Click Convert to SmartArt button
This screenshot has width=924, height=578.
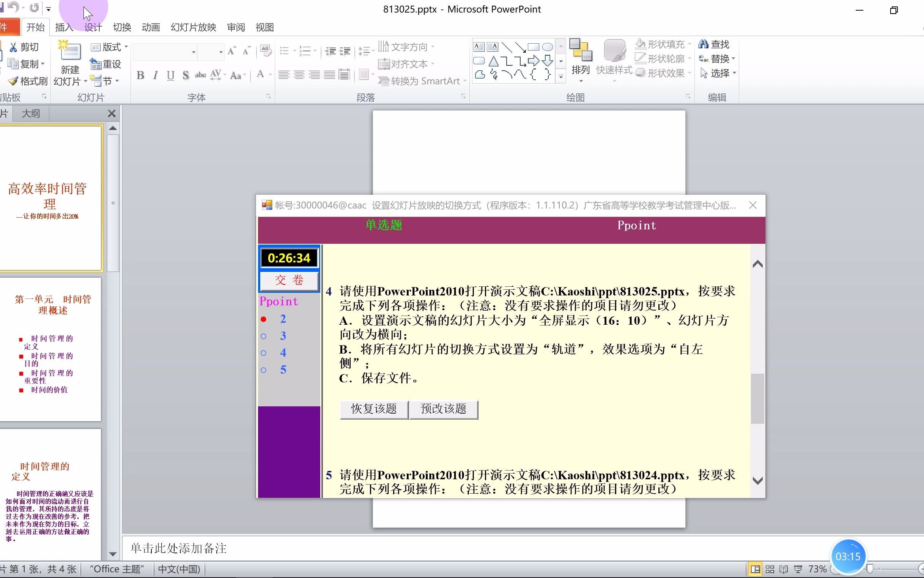click(422, 81)
